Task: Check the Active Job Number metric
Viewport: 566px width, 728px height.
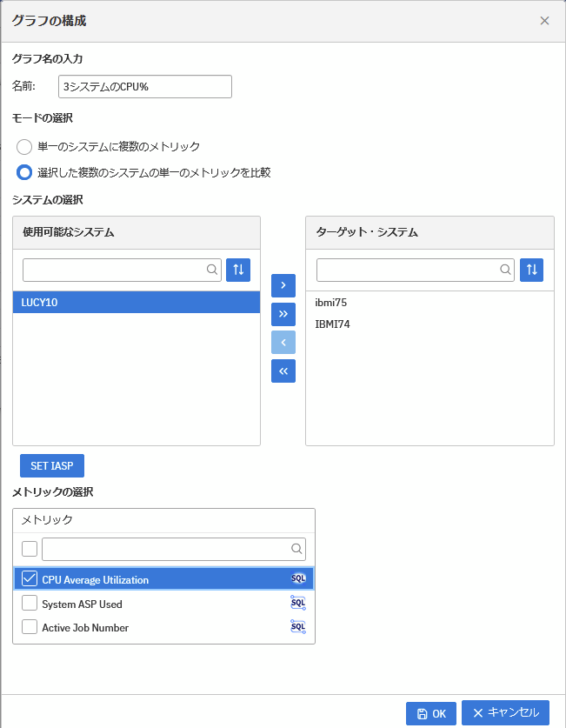Action: tap(30, 627)
